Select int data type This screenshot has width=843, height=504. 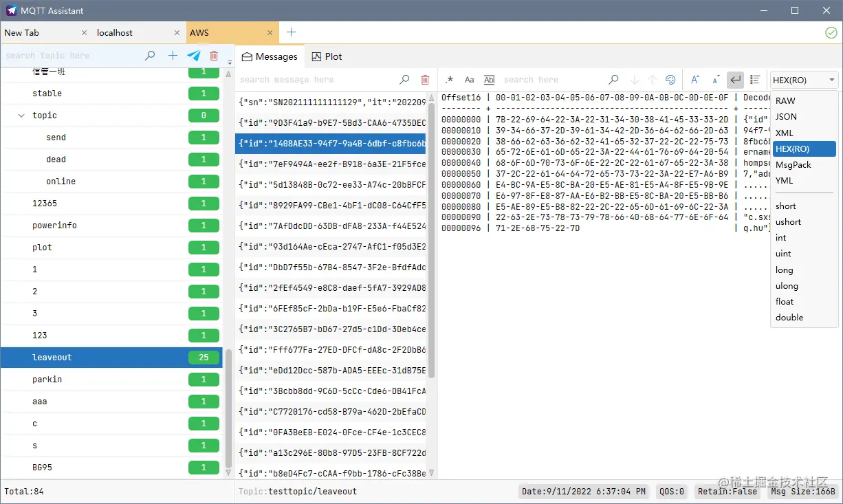804,238
